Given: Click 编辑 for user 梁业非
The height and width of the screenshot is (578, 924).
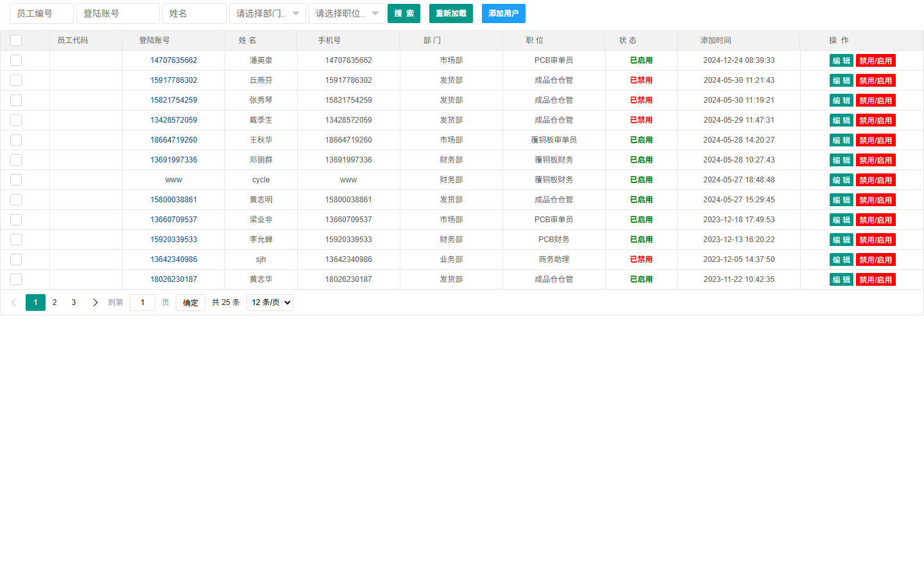Looking at the screenshot, I should click(x=841, y=220).
